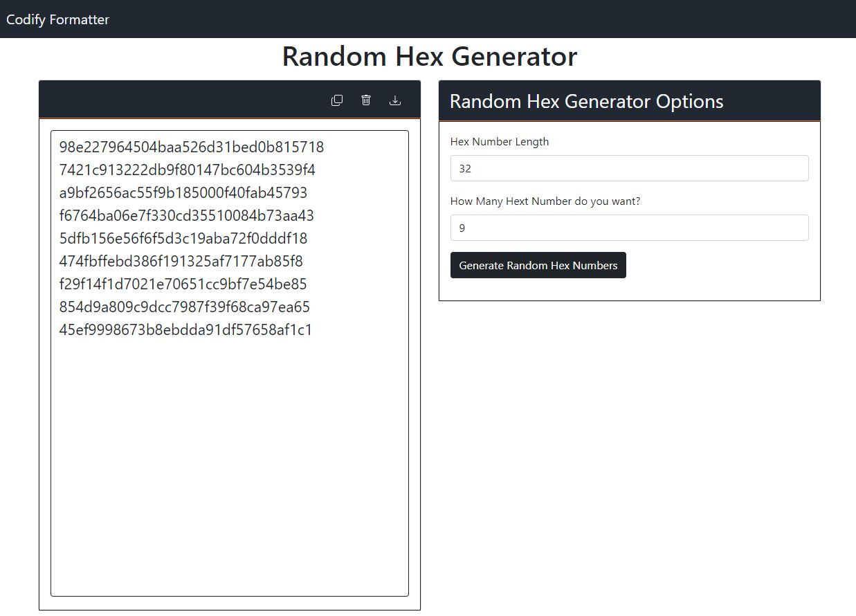
Task: Download the hex numbers with download icon
Action: tap(395, 100)
